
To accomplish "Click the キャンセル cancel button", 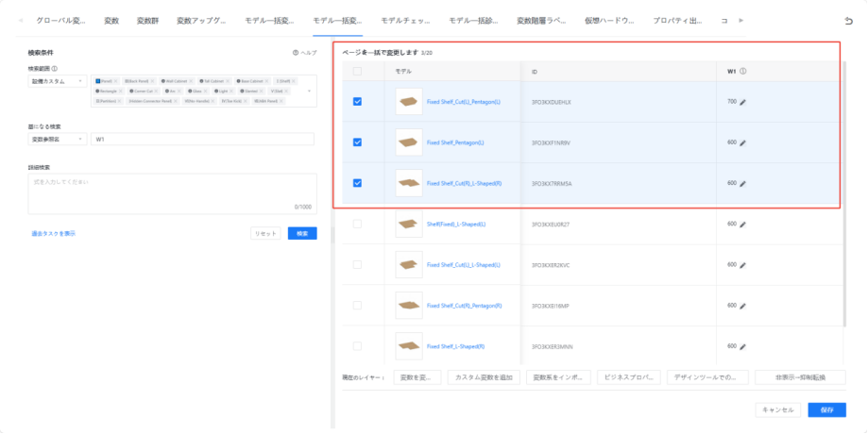I will [777, 410].
